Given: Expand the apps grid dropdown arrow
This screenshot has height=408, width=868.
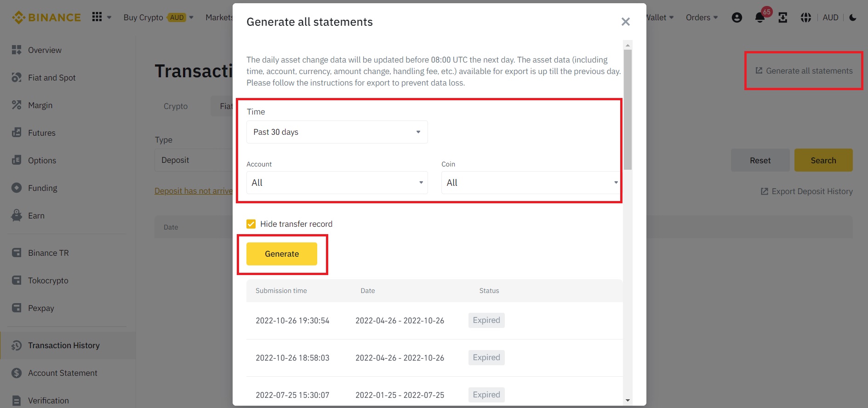Looking at the screenshot, I should [109, 17].
